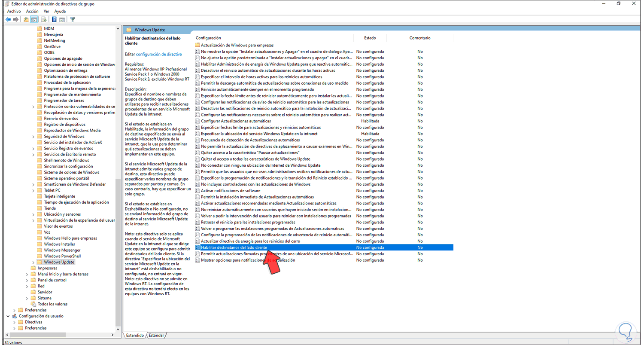Expand the 'SmartScreen de Windows Defender' node
Screen dimensions: 644x345
pyautogui.click(x=33, y=184)
